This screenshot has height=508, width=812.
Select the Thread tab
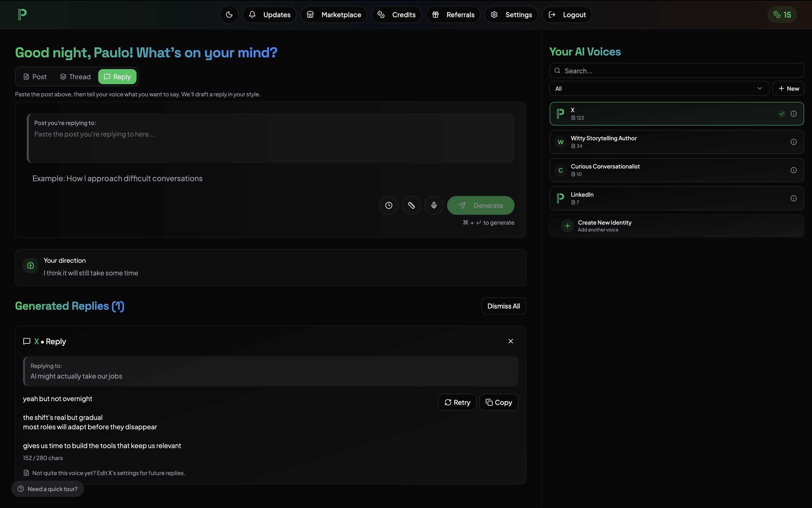coord(75,77)
